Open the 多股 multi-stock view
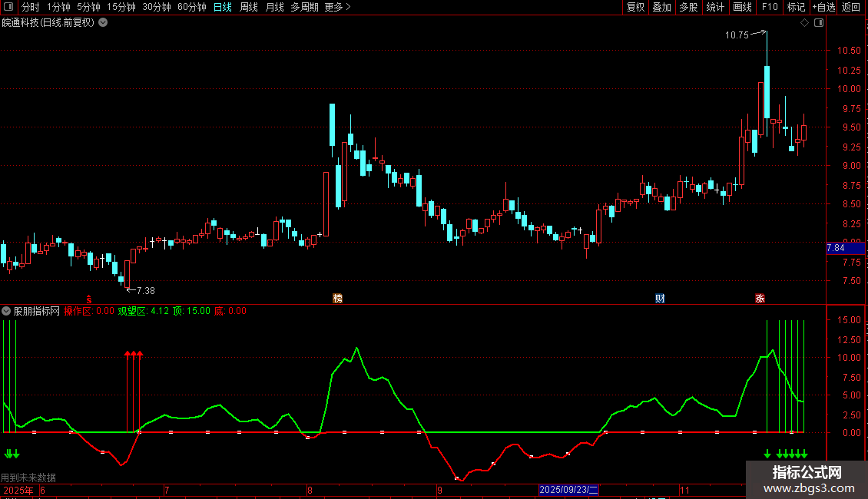This screenshot has width=868, height=499. [x=688, y=7]
